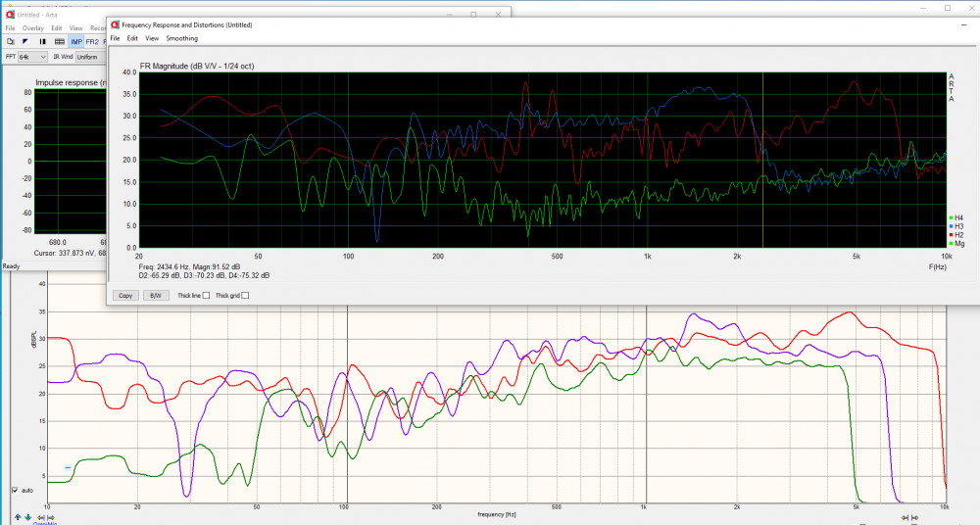
Task: Select the IMP impulse response mode button
Action: tap(76, 42)
